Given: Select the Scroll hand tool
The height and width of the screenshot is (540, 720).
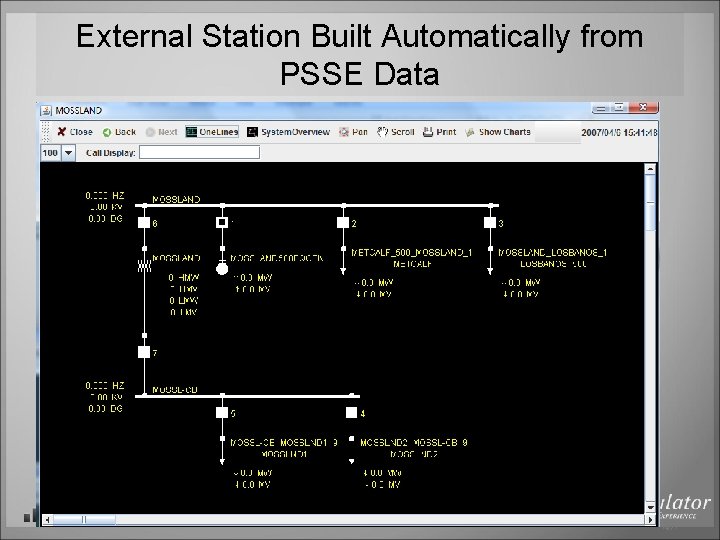Looking at the screenshot, I should click(x=396, y=132).
